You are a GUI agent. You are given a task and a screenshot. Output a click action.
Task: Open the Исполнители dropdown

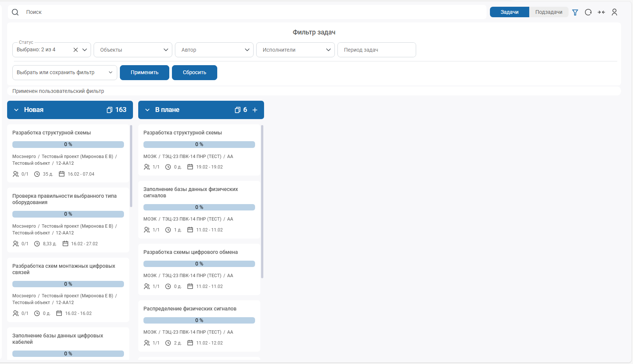click(295, 50)
